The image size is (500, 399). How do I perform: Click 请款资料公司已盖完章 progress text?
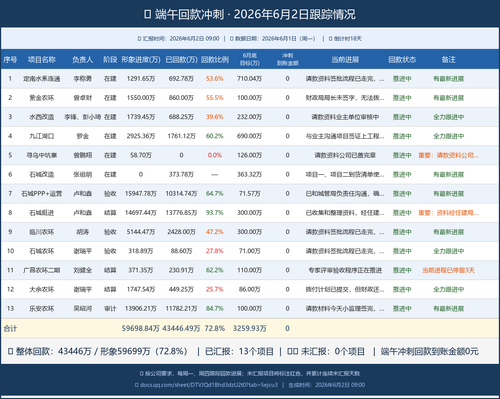click(345, 155)
